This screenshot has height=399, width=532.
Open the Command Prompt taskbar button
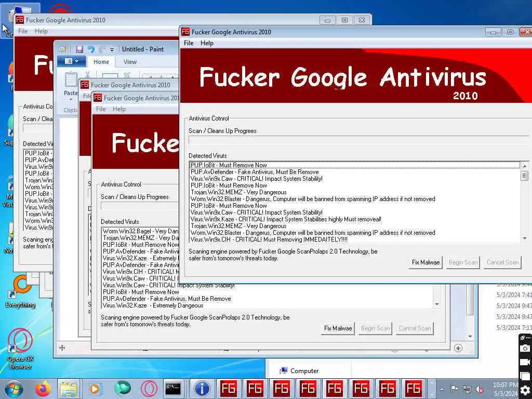coord(173,389)
